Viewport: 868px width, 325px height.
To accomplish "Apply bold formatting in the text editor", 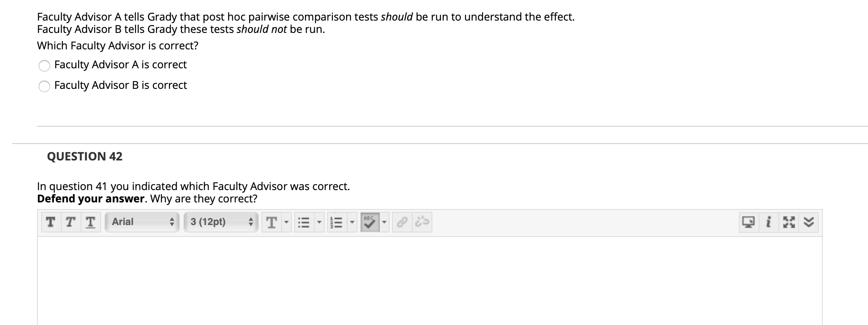I will (50, 222).
